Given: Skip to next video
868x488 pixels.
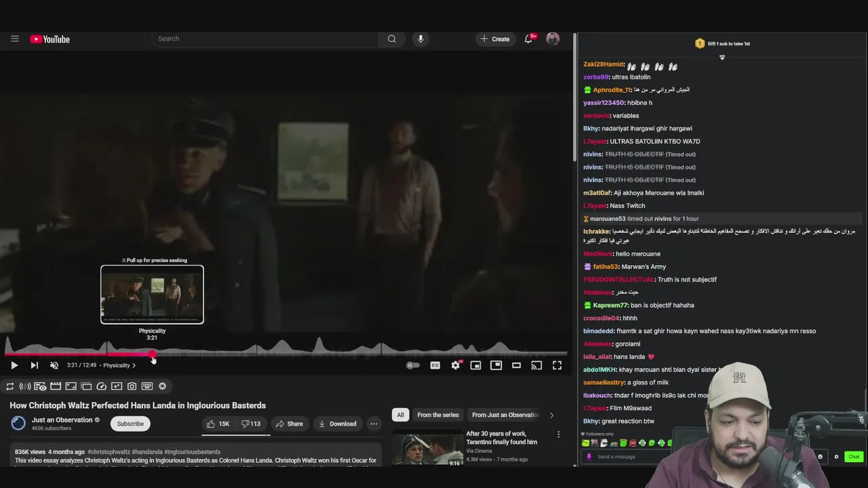Looking at the screenshot, I should 34,365.
